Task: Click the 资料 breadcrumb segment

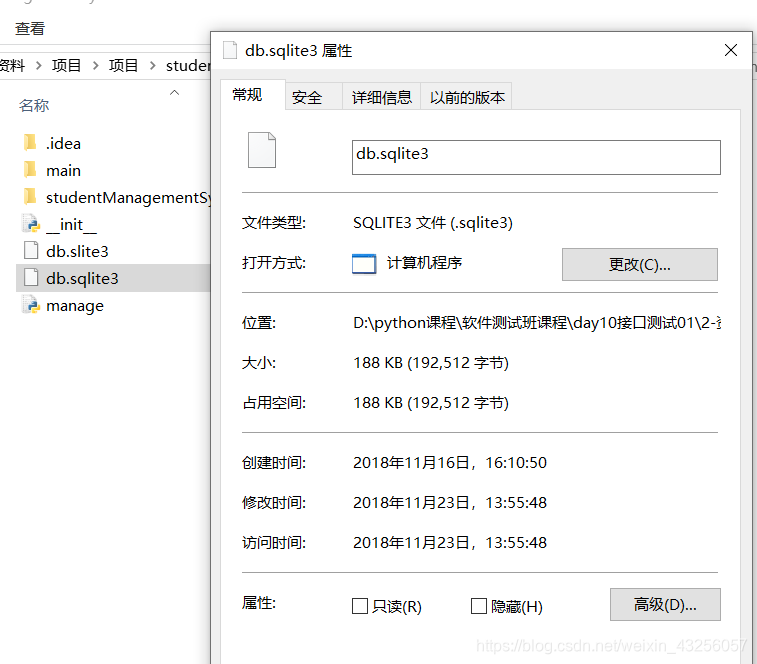Action: pyautogui.click(x=12, y=65)
